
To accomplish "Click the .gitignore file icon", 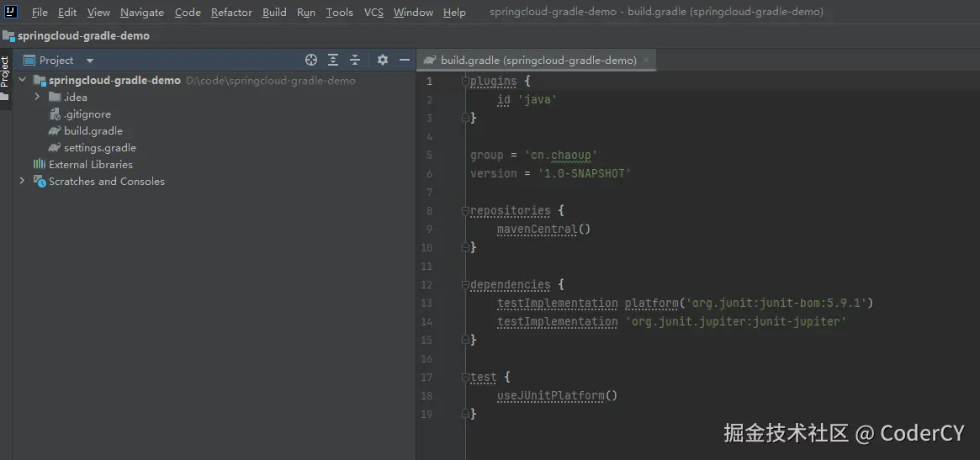I will (55, 114).
